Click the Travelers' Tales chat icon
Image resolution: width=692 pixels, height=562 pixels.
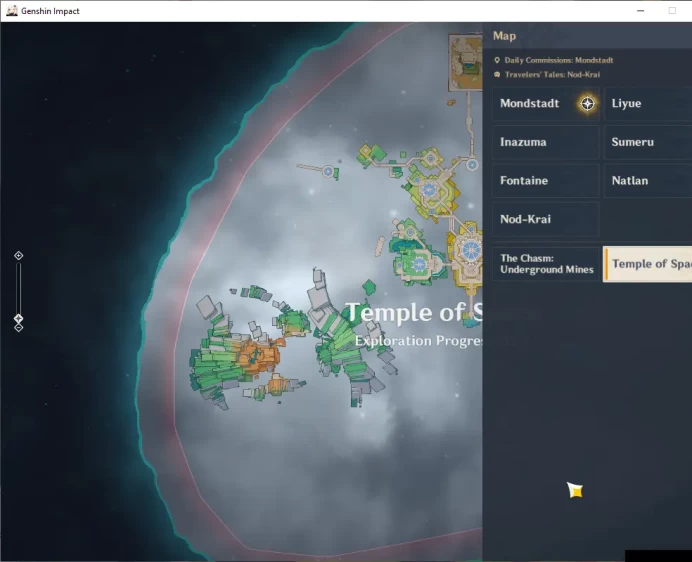coord(497,75)
